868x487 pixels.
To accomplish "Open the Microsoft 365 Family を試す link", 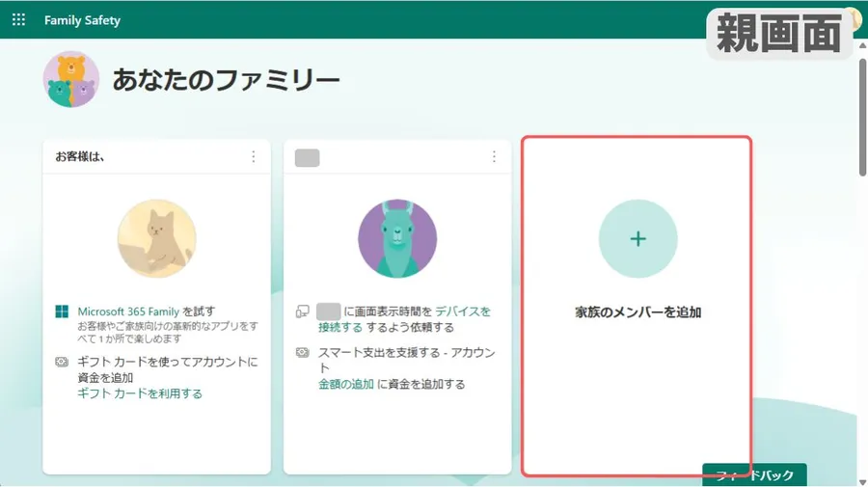I will tap(128, 311).
